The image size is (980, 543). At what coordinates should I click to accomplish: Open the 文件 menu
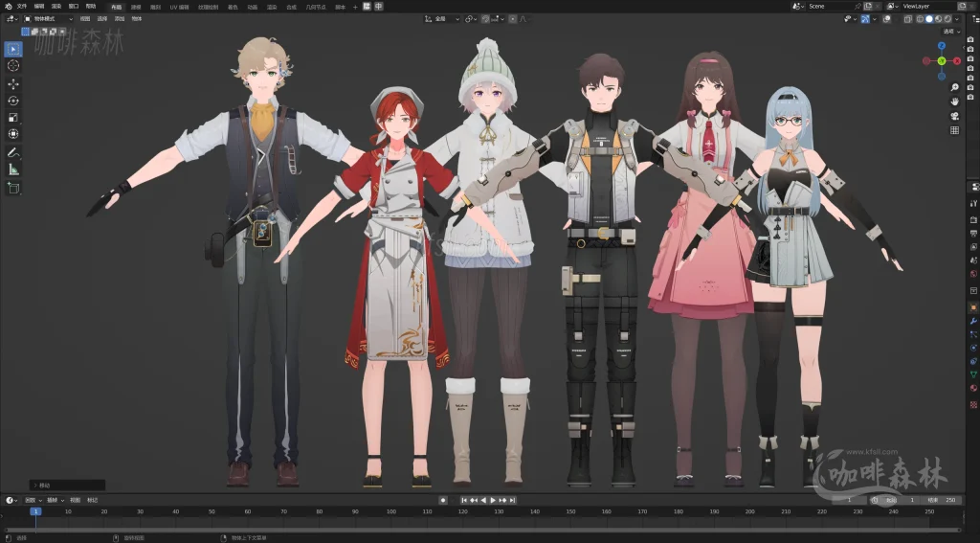[22, 7]
